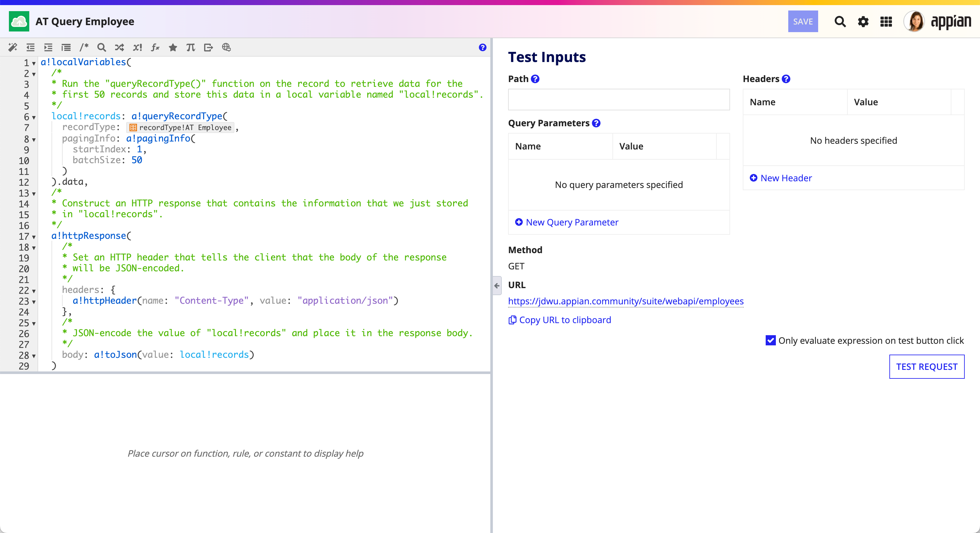Click the outdent lines toolbar icon

point(31,47)
